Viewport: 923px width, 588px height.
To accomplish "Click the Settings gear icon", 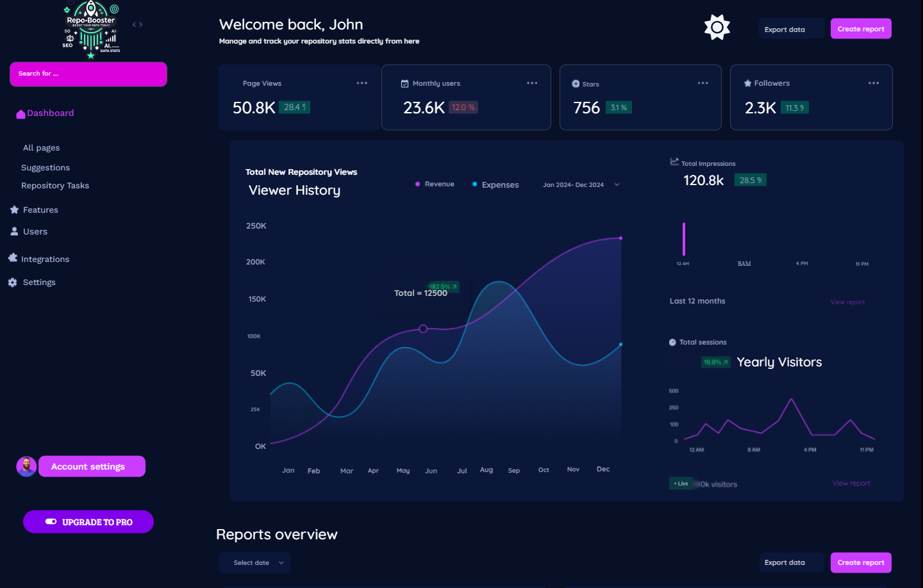I will (12, 282).
